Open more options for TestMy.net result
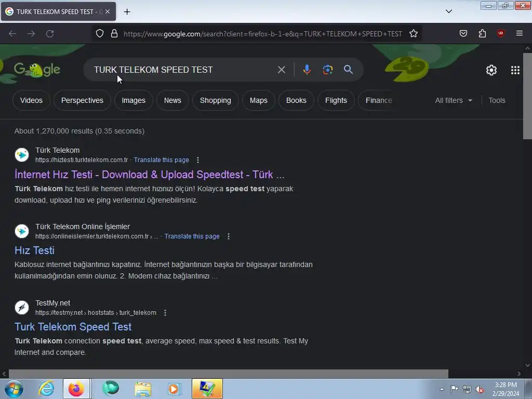The image size is (532, 399). (165, 312)
